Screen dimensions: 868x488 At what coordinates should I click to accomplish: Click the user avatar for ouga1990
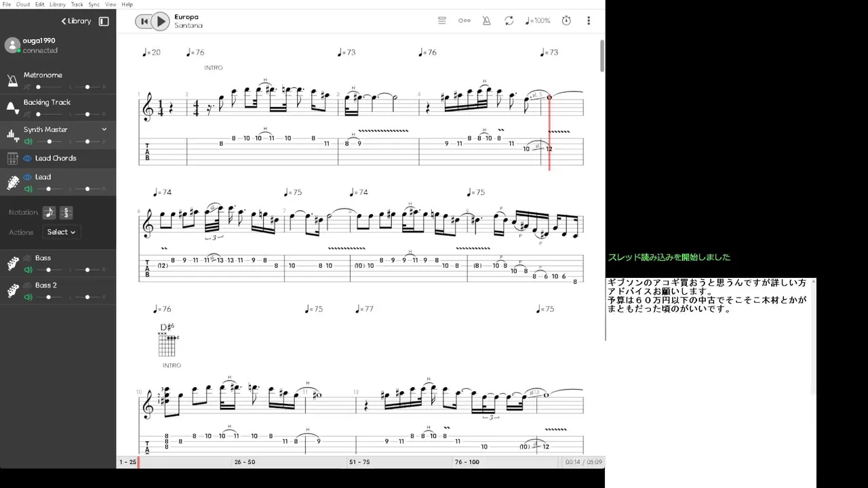[x=12, y=45]
